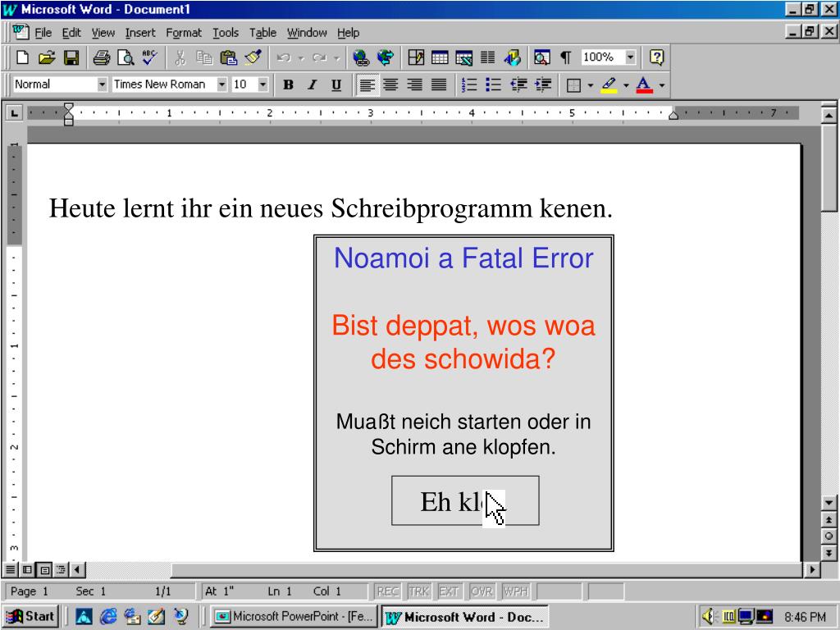This screenshot has height=630, width=840.
Task: Click the Eh kloa dialog button
Action: tap(465, 501)
